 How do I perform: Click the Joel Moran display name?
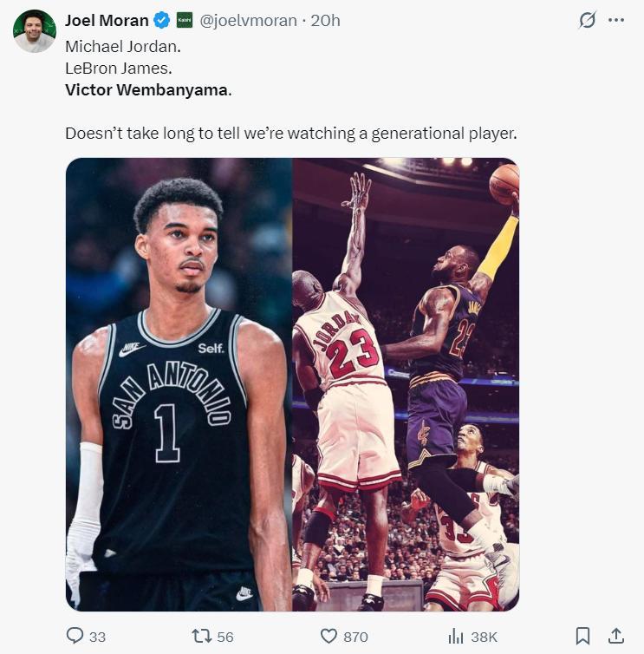click(x=107, y=20)
